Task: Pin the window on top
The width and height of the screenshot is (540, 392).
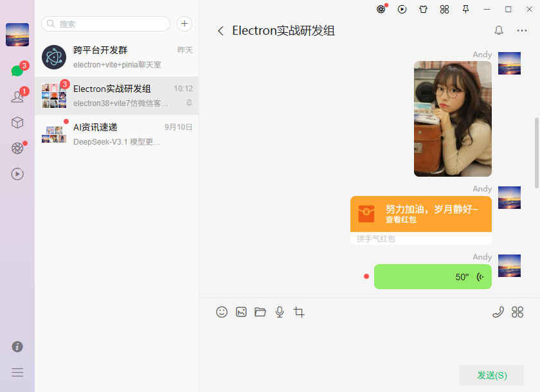Action: tap(465, 9)
